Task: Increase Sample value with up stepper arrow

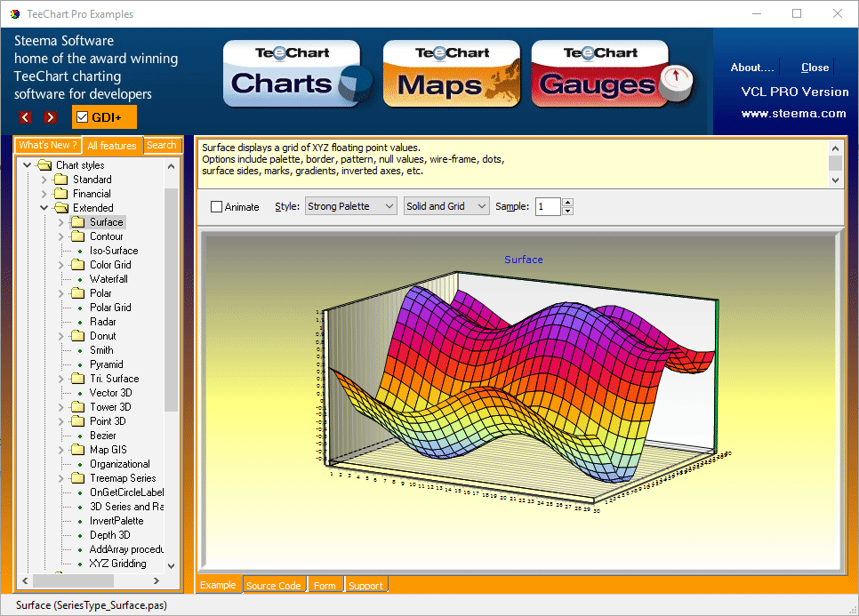Action: pos(568,202)
